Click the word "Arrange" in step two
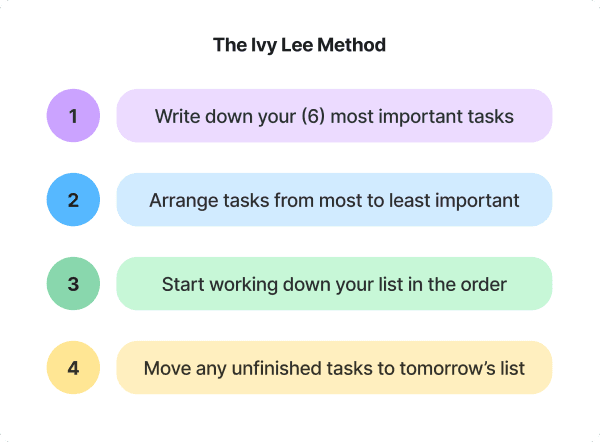 (182, 200)
